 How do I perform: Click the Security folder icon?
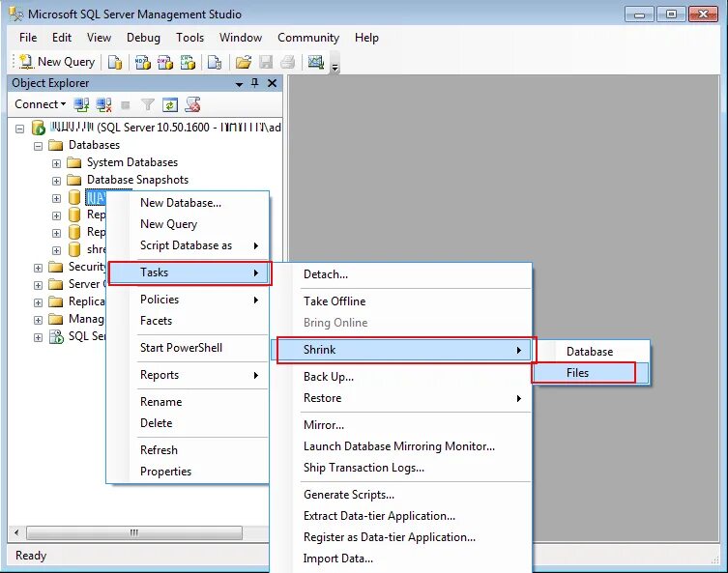56,267
